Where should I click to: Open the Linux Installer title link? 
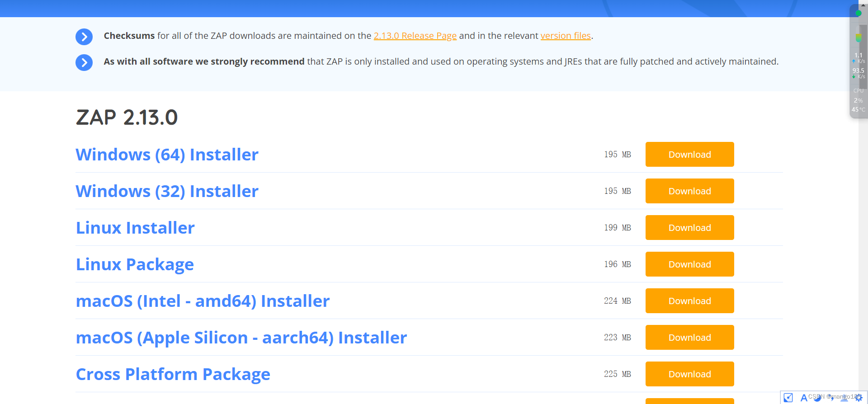coord(135,228)
